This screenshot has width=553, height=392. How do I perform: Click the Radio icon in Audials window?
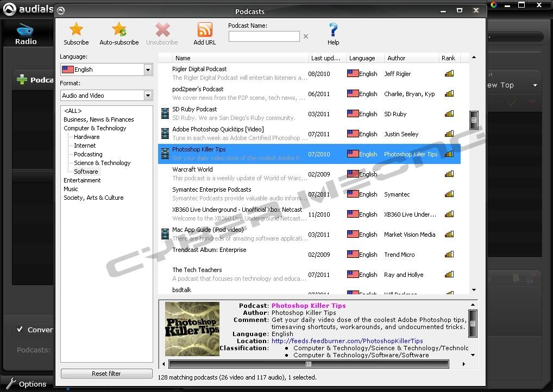point(25,30)
